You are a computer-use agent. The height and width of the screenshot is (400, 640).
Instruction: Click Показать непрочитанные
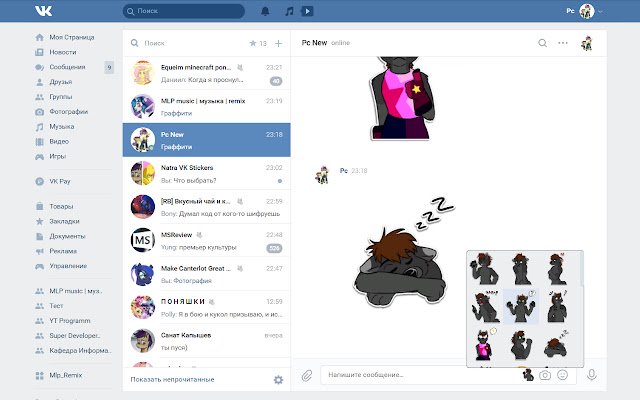tap(172, 380)
